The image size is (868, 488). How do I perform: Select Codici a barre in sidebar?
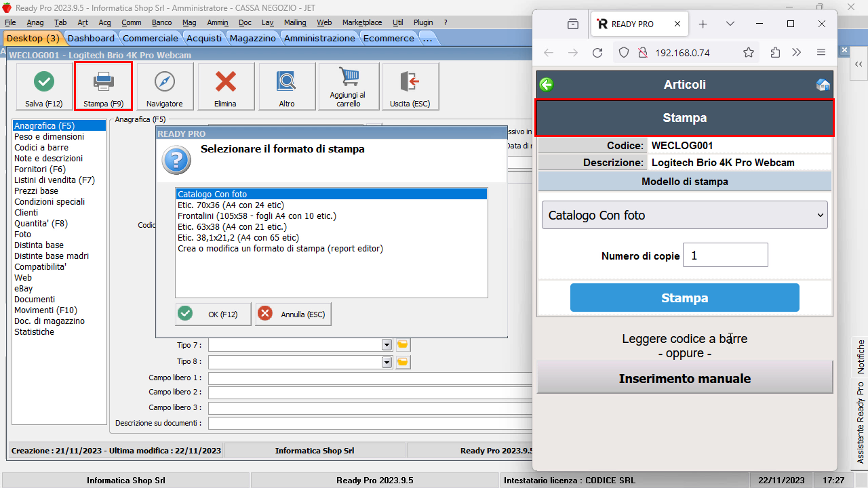pyautogui.click(x=41, y=148)
